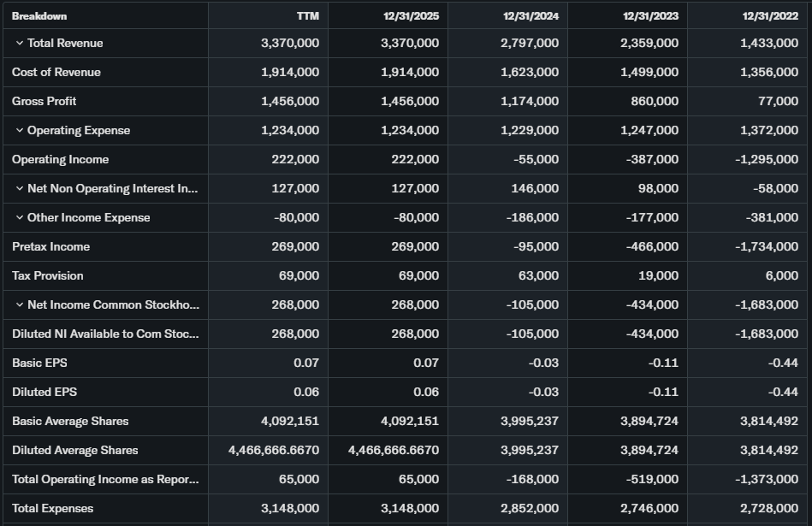The height and width of the screenshot is (526, 812).
Task: Click the Pretax Income row label
Action: (x=50, y=247)
